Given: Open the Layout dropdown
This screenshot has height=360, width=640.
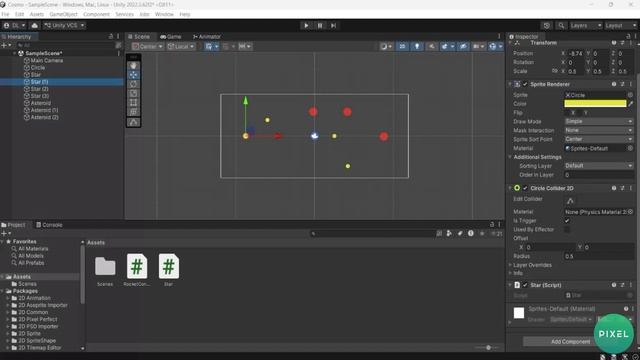Looking at the screenshot, I should pos(620,25).
